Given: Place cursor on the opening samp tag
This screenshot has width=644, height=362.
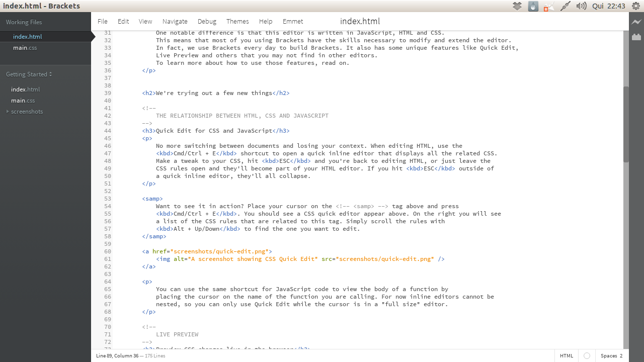Looking at the screenshot, I should [152, 199].
